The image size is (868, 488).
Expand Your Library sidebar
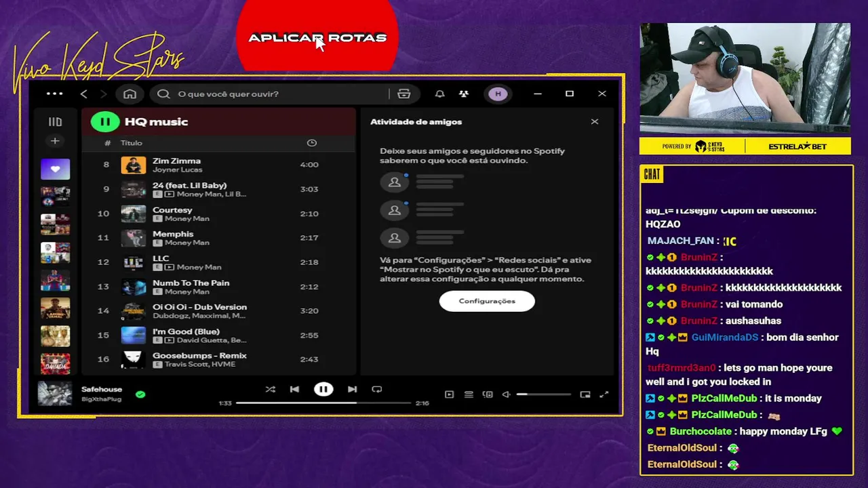[55, 122]
